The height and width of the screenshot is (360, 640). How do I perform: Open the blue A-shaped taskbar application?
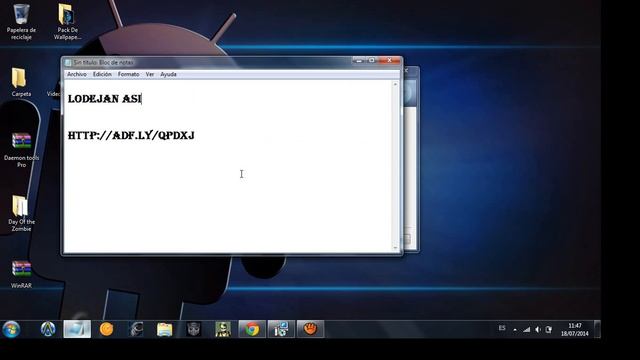click(48, 329)
